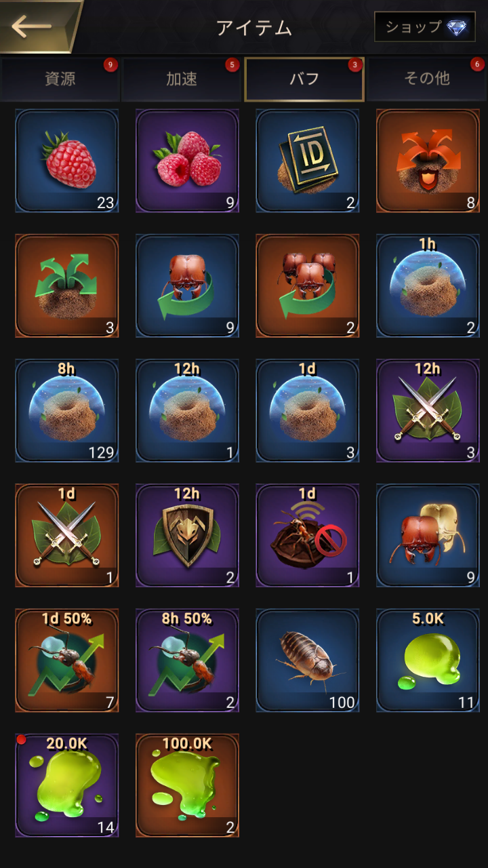Select the 100.0K honeydew item
This screenshot has width=488, height=868.
(187, 785)
